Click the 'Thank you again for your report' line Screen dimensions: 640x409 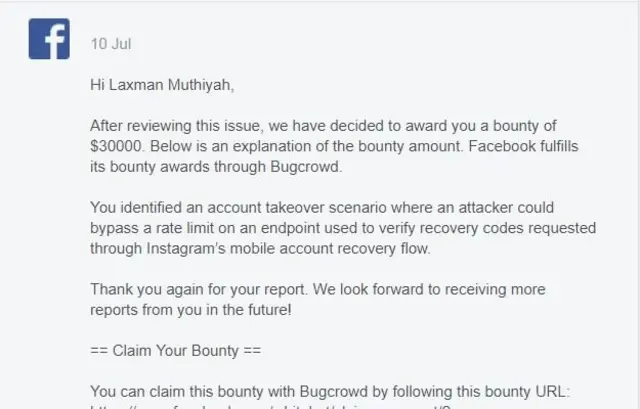318,289
